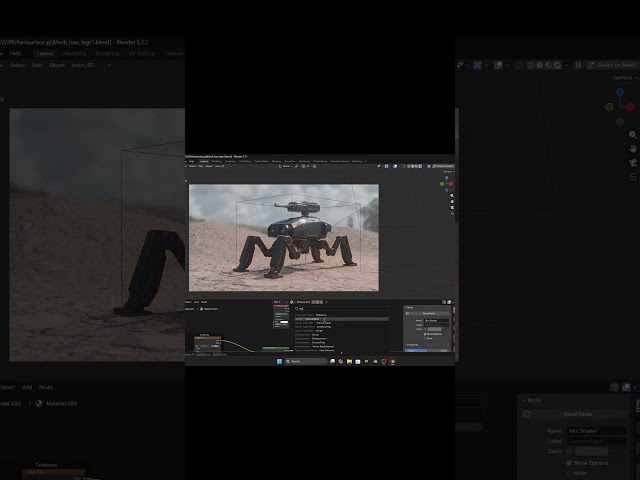
Task: Open viewport Add menu in dimmed background header
Action: (37, 65)
